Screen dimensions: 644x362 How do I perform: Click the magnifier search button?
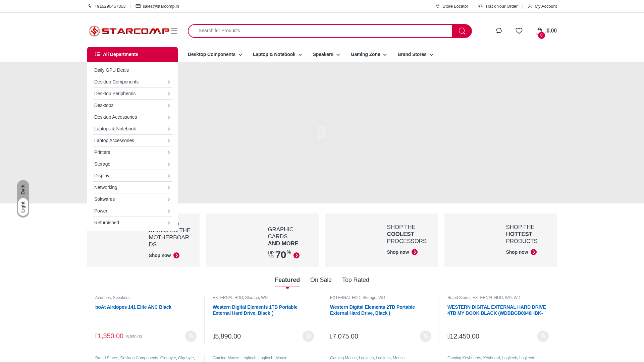462,31
